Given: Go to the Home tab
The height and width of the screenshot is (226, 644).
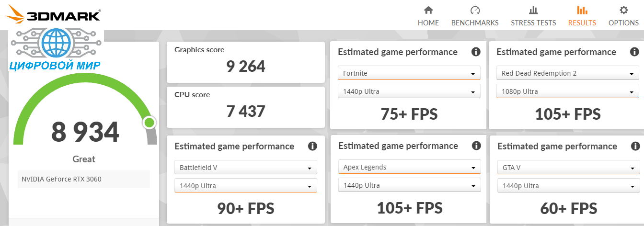Looking at the screenshot, I should pos(428,16).
